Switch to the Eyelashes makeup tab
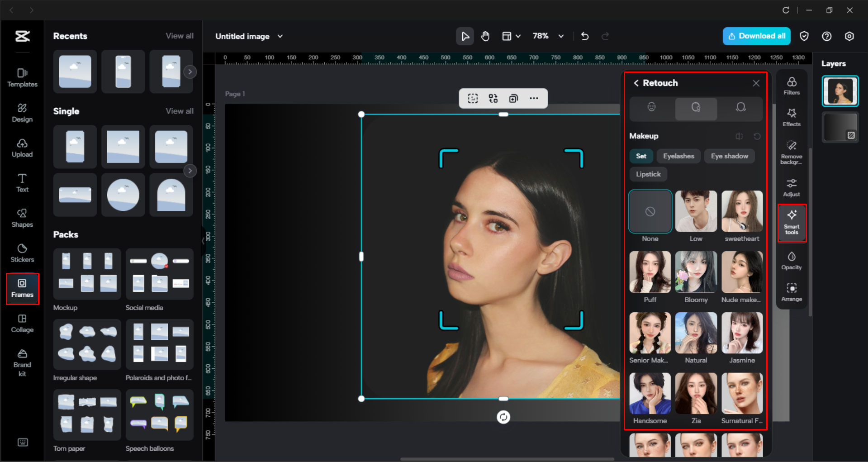Screen dimensions: 868x462 [678, 156]
